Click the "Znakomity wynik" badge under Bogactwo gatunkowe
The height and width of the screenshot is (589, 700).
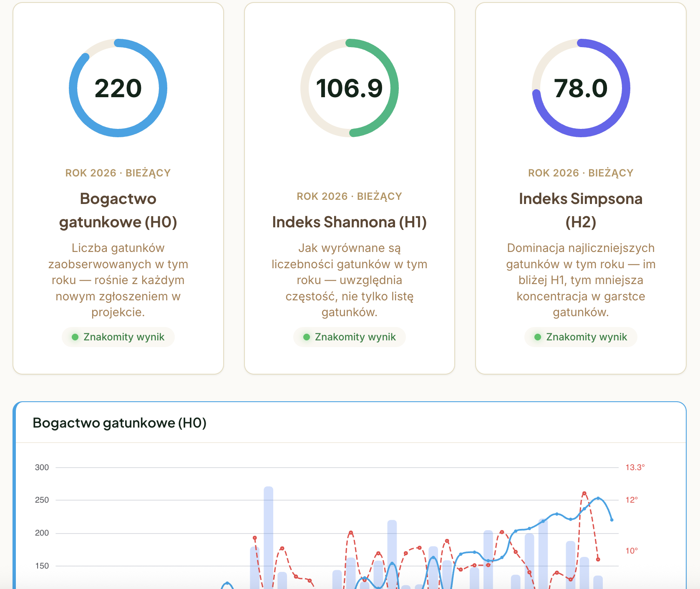pos(118,337)
